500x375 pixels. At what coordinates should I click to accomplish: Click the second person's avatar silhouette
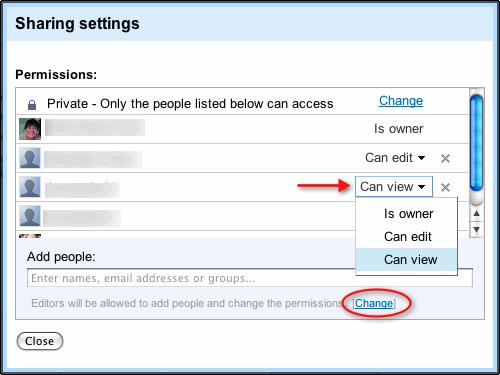(x=30, y=158)
